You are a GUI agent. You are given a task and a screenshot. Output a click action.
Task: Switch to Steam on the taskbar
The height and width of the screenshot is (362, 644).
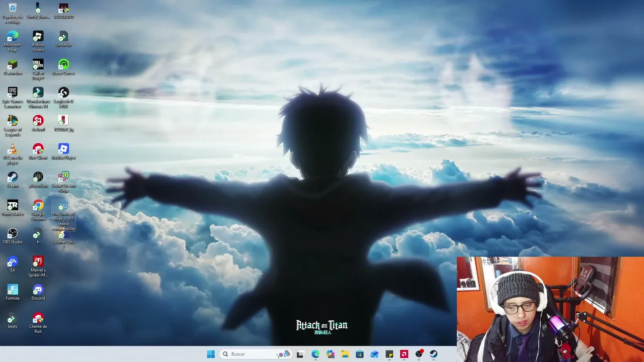click(x=434, y=354)
